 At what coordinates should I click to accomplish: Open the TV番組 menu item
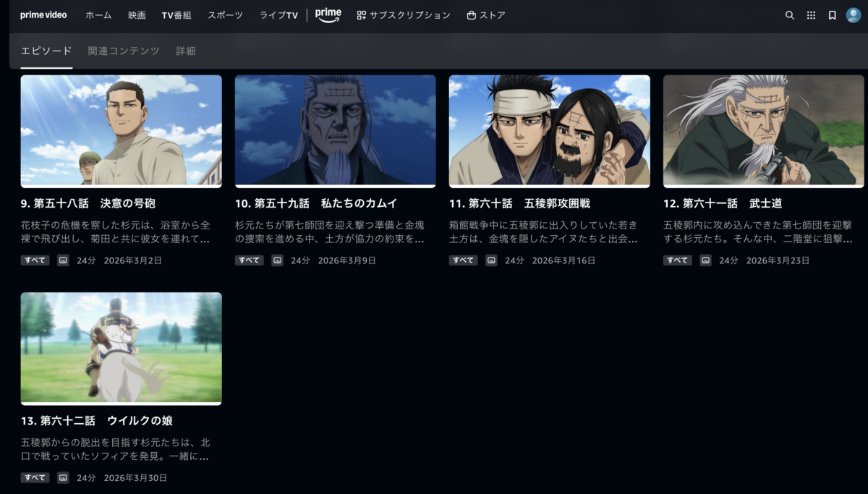pos(176,15)
